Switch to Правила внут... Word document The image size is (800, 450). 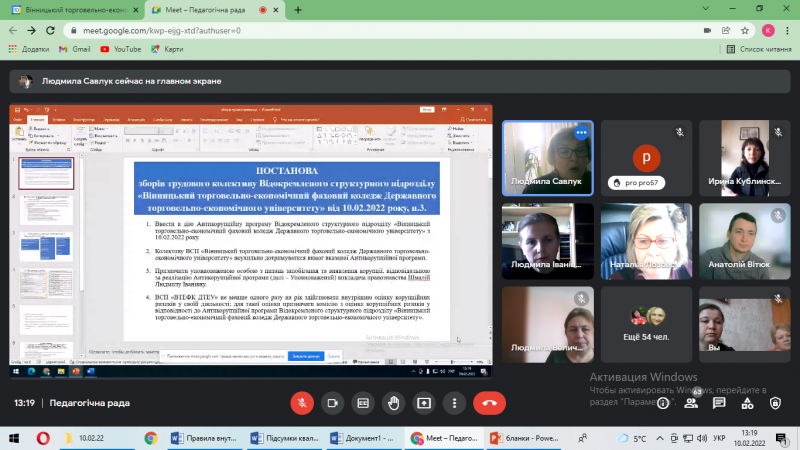(x=204, y=438)
